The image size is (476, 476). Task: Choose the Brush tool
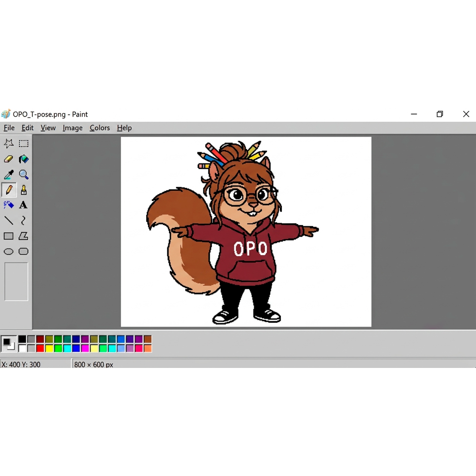point(24,190)
